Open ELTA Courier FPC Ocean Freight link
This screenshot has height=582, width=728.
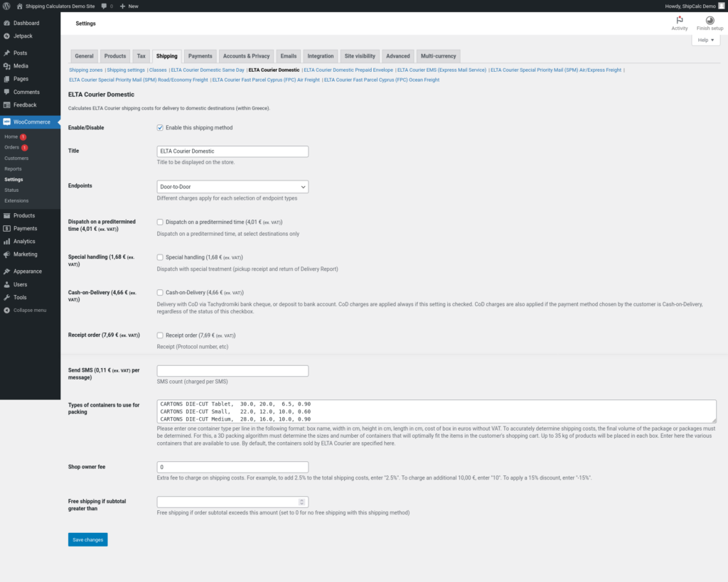pos(382,80)
